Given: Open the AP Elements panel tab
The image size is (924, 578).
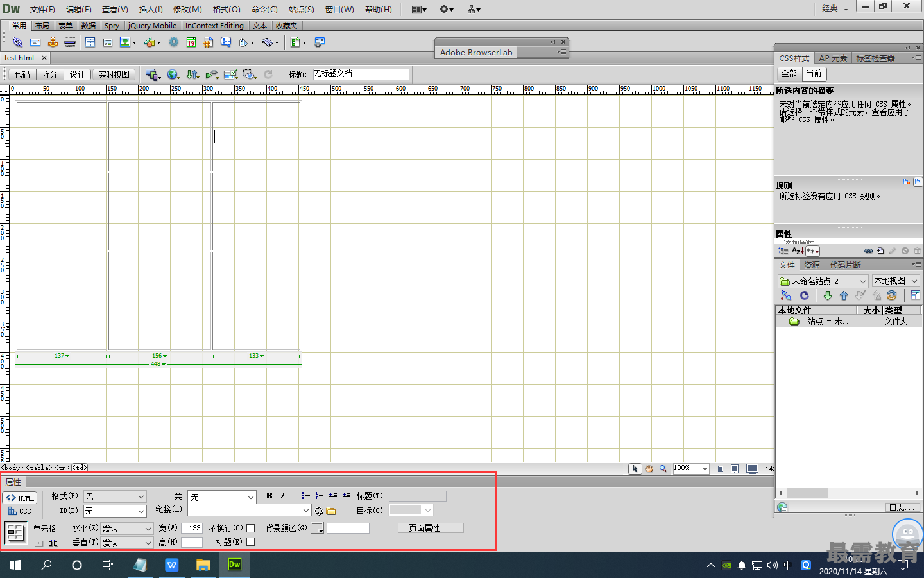Looking at the screenshot, I should [x=833, y=58].
